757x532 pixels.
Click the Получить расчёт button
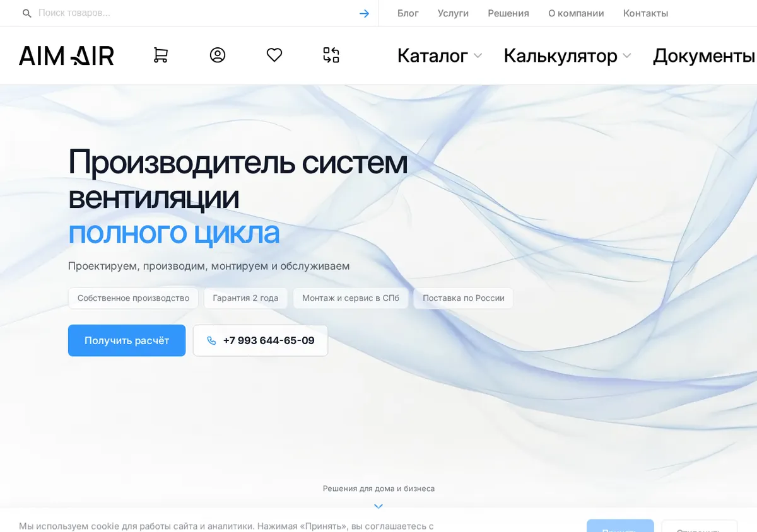pyautogui.click(x=127, y=340)
